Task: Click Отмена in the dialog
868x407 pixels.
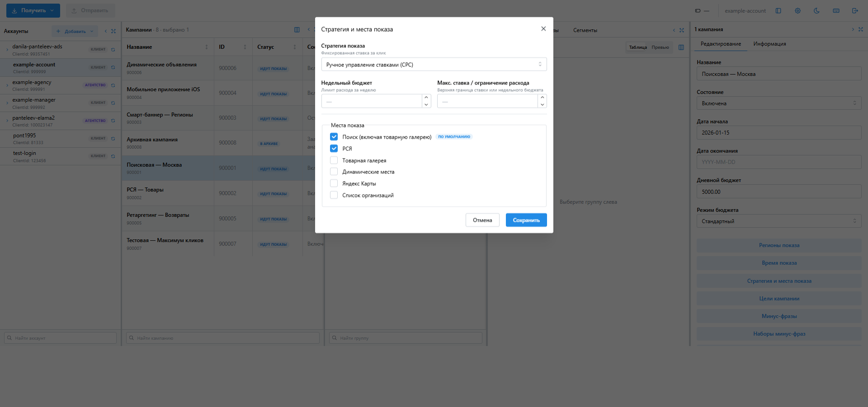Action: (482, 220)
